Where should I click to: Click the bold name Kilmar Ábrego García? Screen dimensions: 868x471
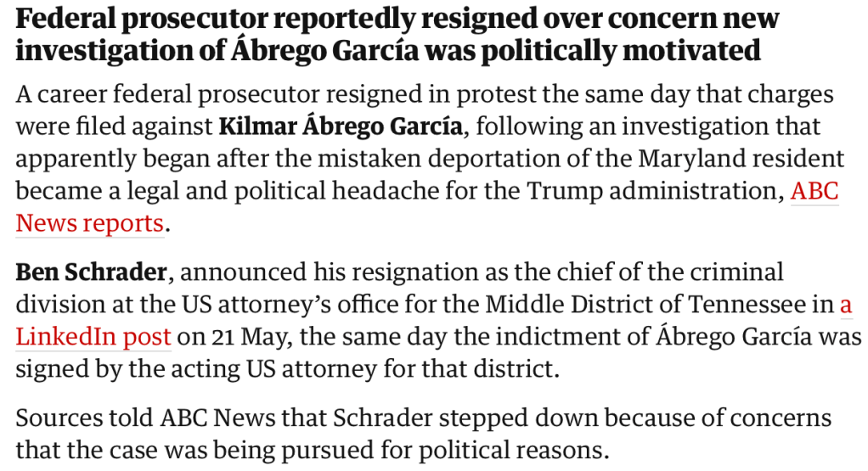pyautogui.click(x=341, y=127)
